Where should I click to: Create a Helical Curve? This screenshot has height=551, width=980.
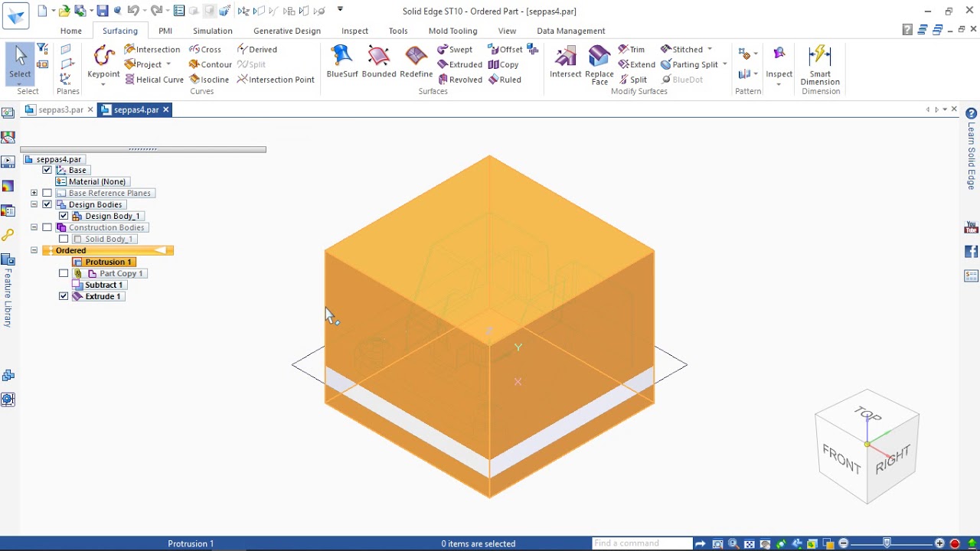(154, 80)
